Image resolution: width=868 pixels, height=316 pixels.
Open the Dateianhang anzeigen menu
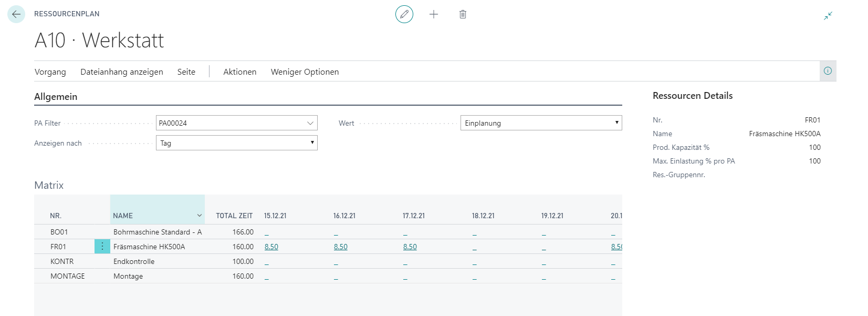[x=122, y=72]
